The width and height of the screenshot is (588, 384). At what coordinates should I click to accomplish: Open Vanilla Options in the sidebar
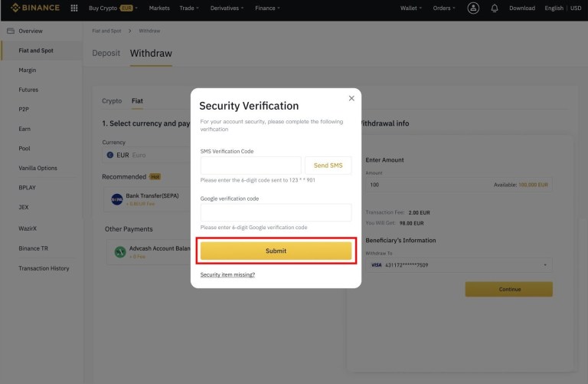click(38, 168)
